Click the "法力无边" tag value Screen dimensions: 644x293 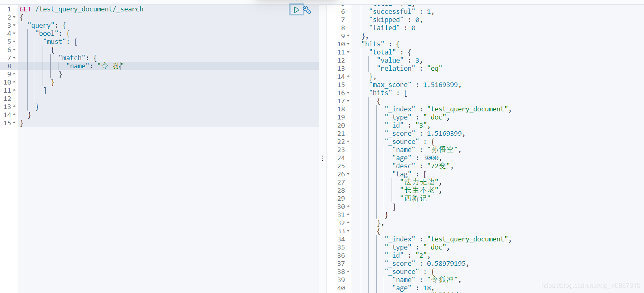419,182
